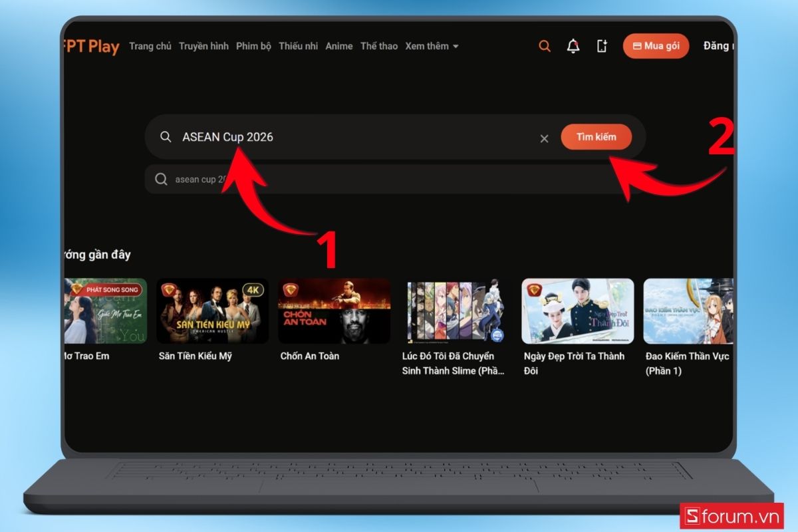Viewport: 798px width, 532px height.
Task: Open the Chốn An Toàn movie thumbnail
Action: coord(334,311)
